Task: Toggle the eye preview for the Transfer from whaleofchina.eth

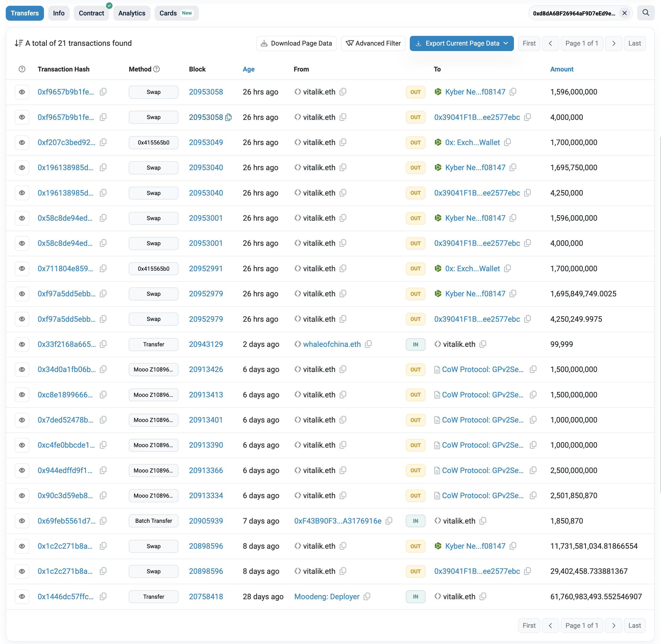Action: point(22,344)
